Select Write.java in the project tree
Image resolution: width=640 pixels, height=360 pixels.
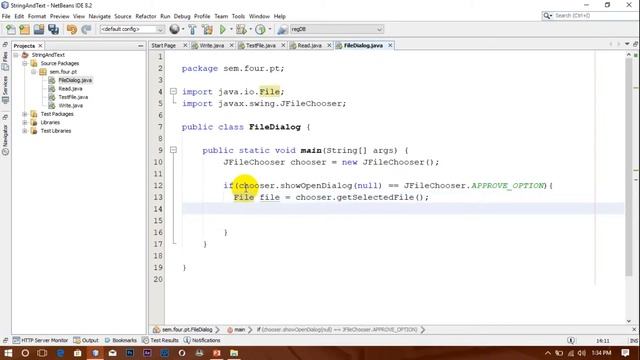click(71, 106)
